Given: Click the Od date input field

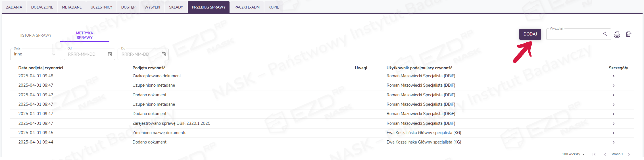Looking at the screenshot, I should [85, 54].
